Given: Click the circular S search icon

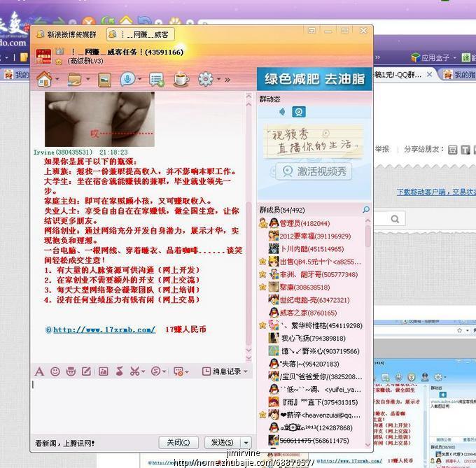Looking at the screenshot, I should click(x=155, y=371).
